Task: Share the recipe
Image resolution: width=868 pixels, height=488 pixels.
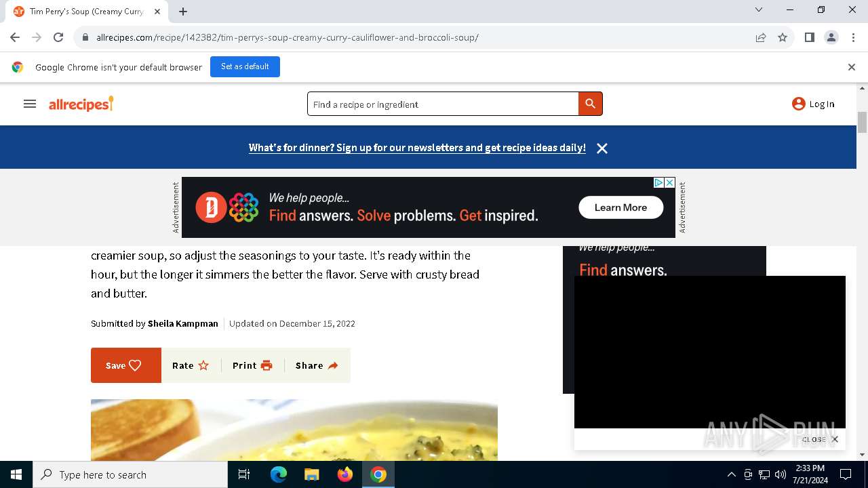Action: click(317, 365)
